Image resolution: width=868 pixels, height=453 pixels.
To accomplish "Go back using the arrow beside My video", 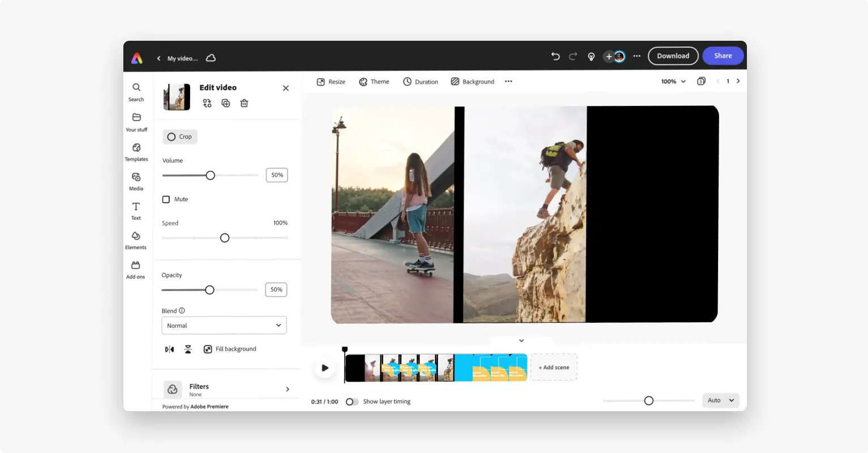I will click(x=158, y=58).
